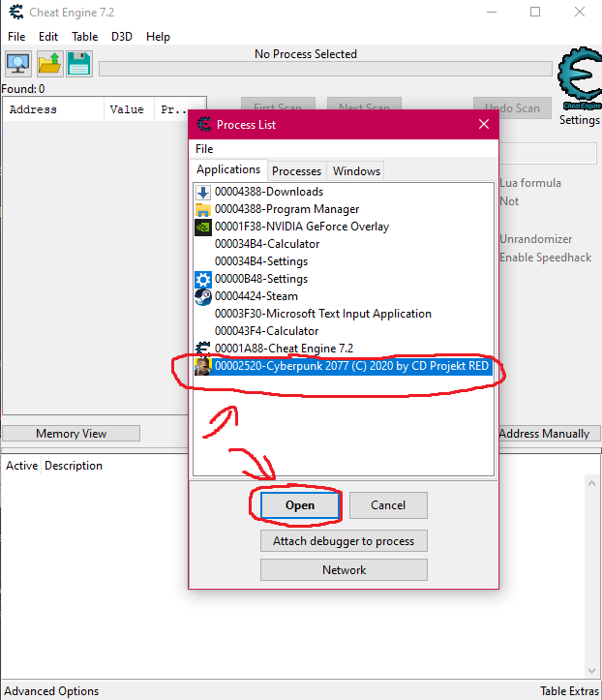Click the Settings label under logo
The width and height of the screenshot is (602, 700).
tap(580, 120)
